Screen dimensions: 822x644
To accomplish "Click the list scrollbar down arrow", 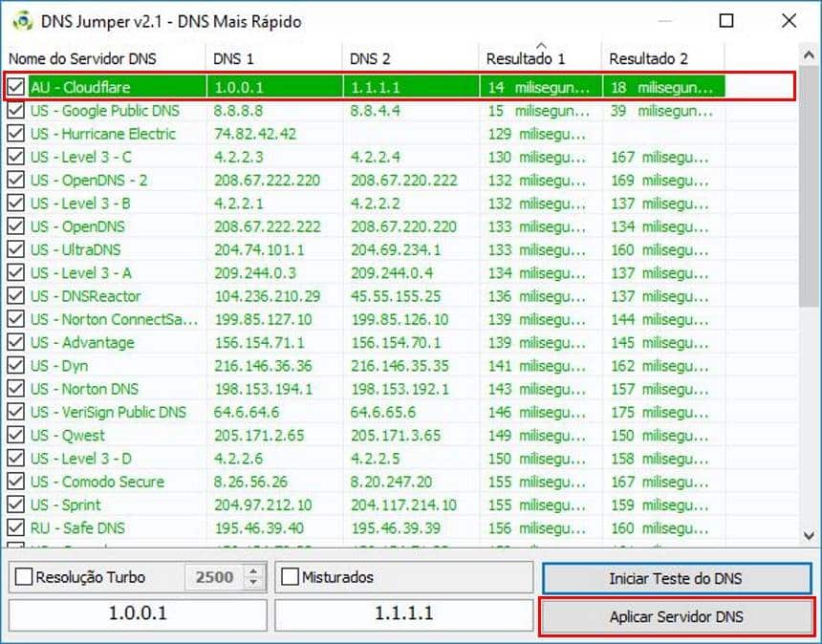I will point(809,535).
